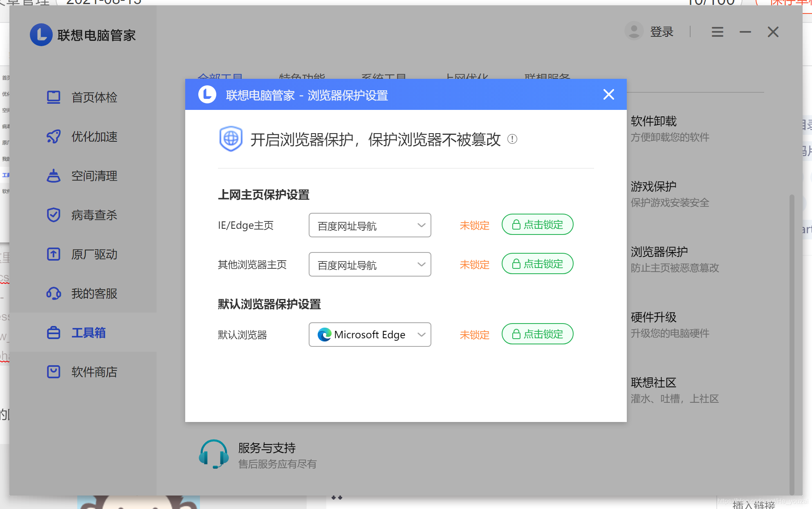Click 未锁定 status for 其他浏览器主页
Image resolution: width=812 pixels, height=509 pixels.
[x=475, y=265]
